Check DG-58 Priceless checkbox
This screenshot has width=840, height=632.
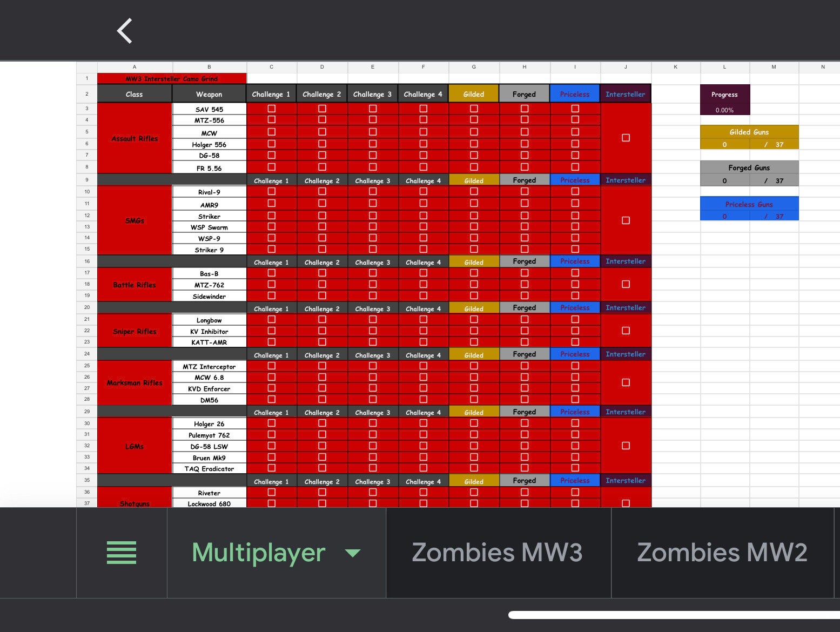tap(575, 155)
